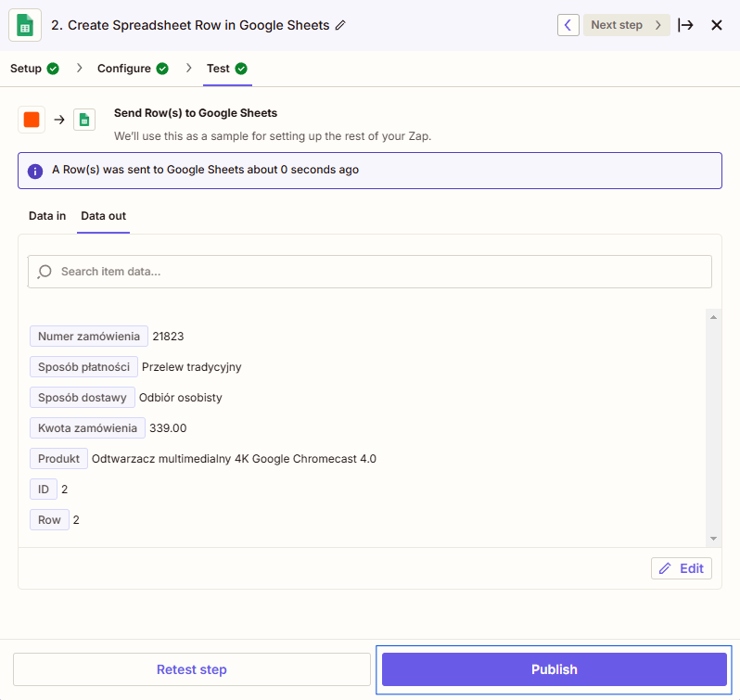The width and height of the screenshot is (740, 700).
Task: Click the purple info icon in banner
Action: pyautogui.click(x=35, y=171)
